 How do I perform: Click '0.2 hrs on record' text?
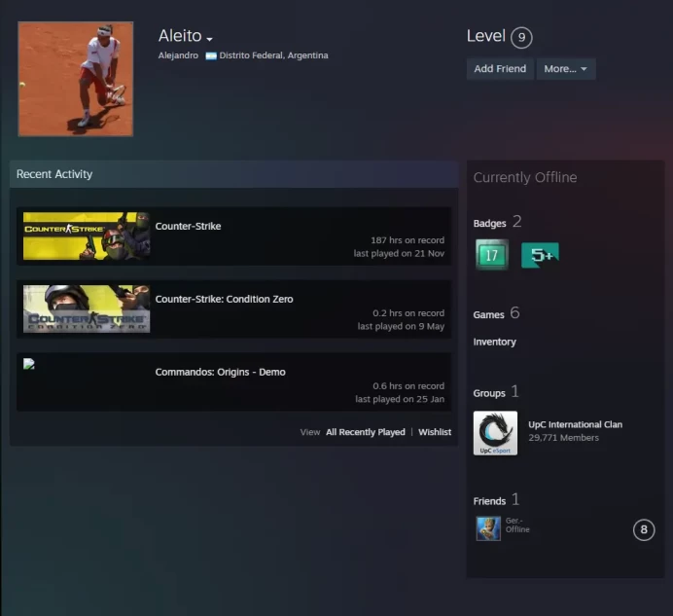pos(408,313)
